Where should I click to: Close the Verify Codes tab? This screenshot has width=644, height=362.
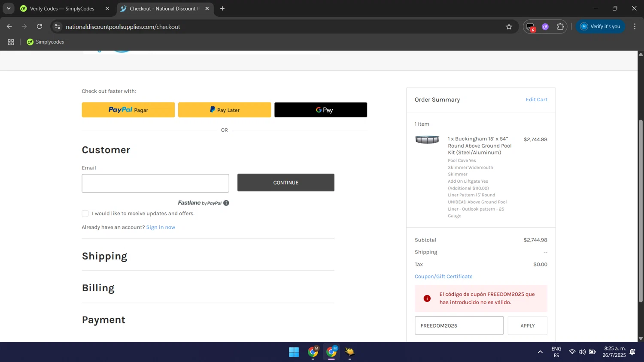107,9
